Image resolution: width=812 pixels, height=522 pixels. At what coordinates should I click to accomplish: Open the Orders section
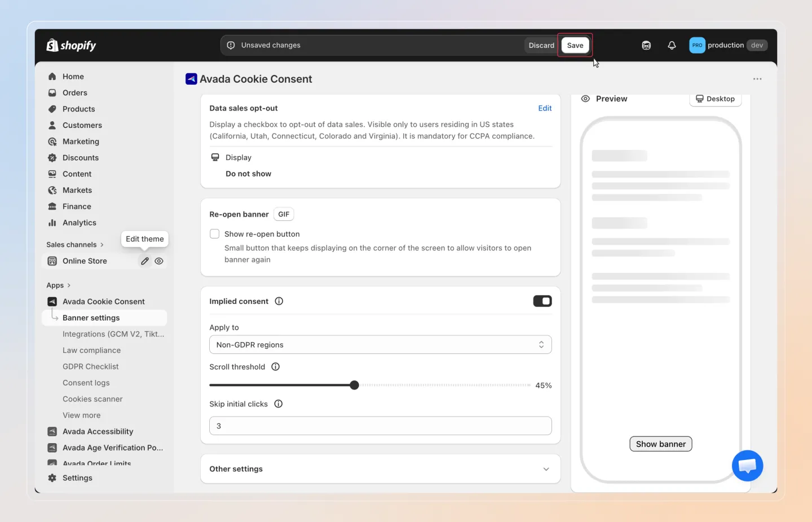[x=74, y=93]
